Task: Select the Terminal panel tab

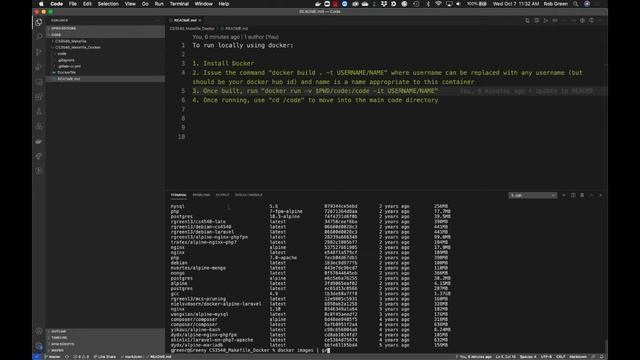Action: pyautogui.click(x=178, y=195)
